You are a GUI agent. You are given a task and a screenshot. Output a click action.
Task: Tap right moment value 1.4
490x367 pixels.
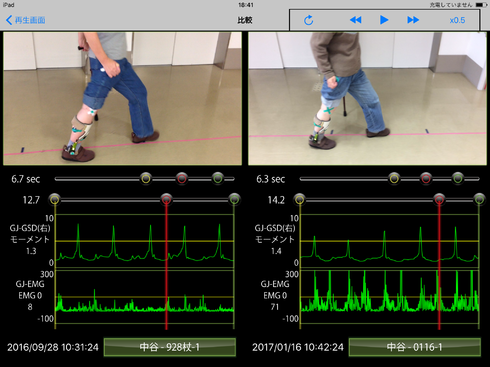tap(276, 251)
